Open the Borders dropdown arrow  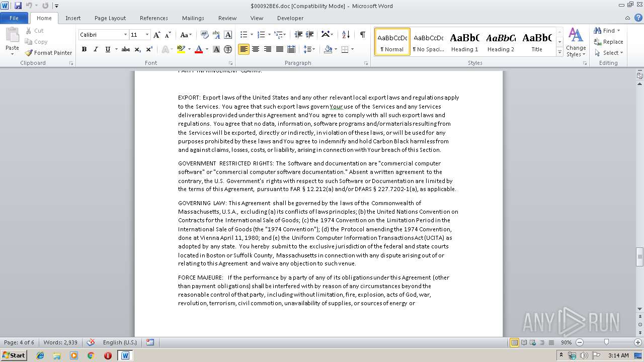click(x=352, y=49)
